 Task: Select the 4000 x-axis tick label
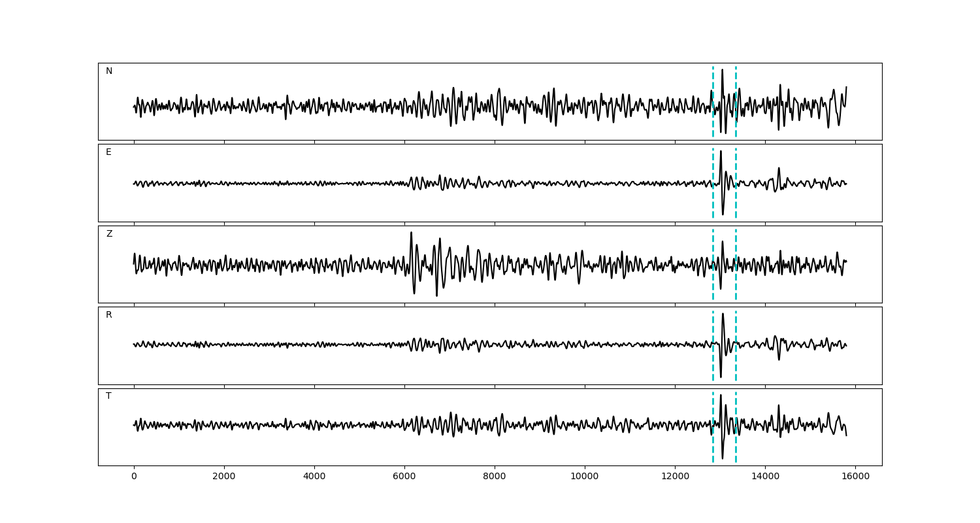(314, 477)
